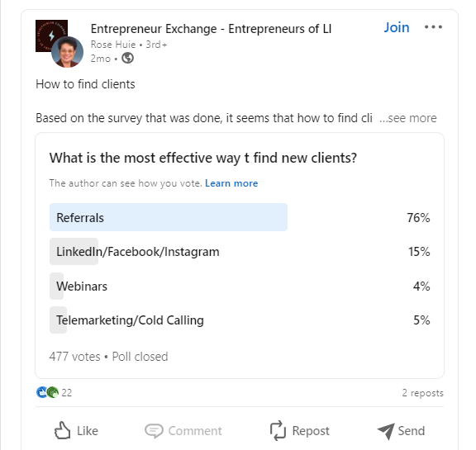Open the three-dot post options menu
This screenshot has height=450, width=476.
pyautogui.click(x=433, y=27)
